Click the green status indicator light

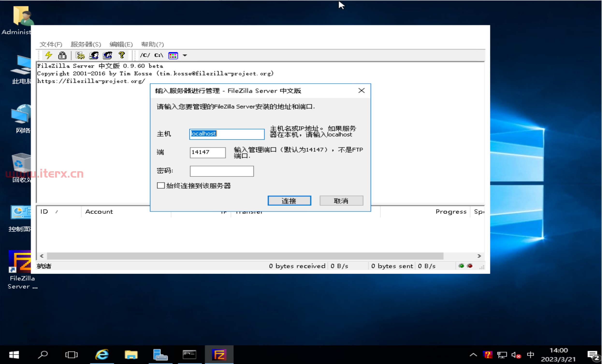[x=461, y=266]
